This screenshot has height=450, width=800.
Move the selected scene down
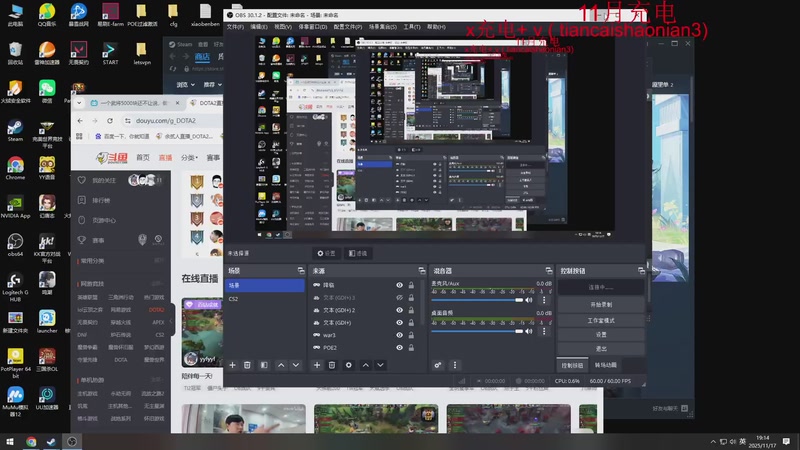tap(296, 365)
